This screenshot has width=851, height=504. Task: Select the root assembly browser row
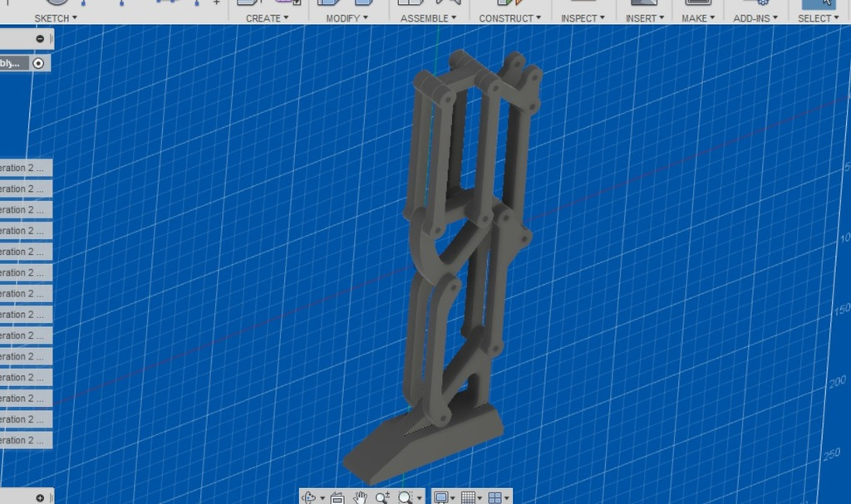pyautogui.click(x=25, y=63)
